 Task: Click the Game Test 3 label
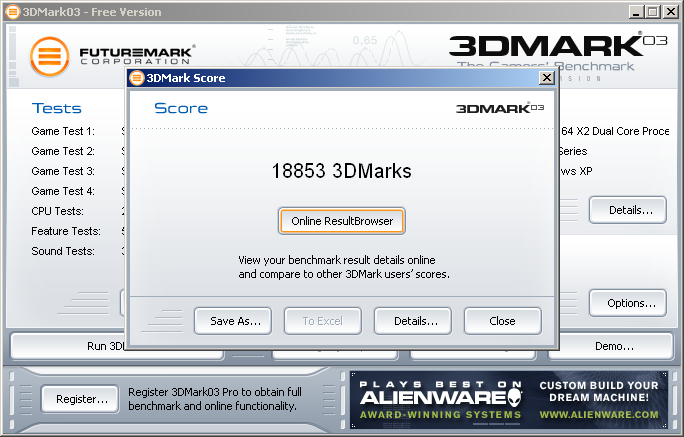[x=63, y=171]
